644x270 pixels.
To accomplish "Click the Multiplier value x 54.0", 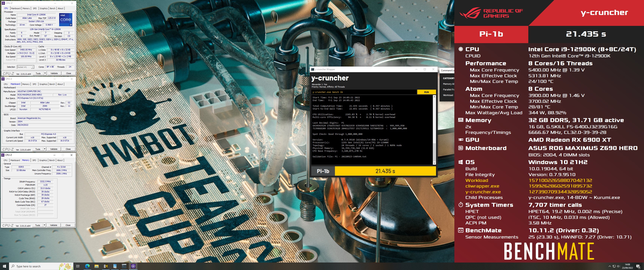I will tap(26, 53).
